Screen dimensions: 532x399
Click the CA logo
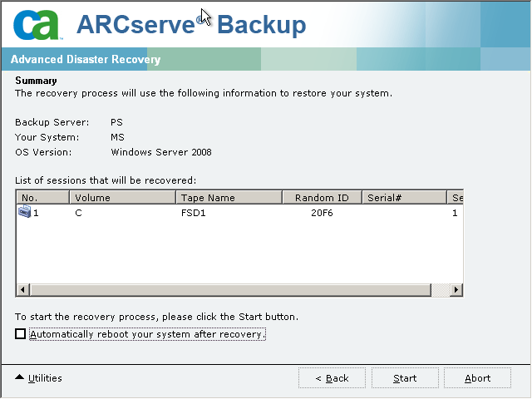point(37,23)
